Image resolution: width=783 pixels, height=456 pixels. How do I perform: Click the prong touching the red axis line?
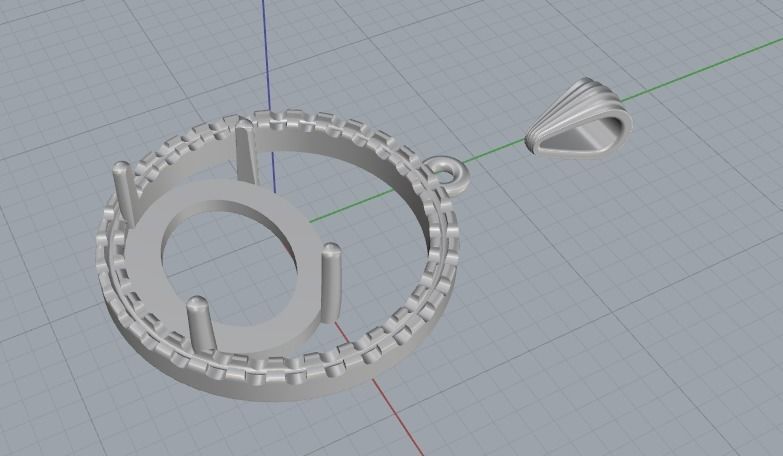[331, 282]
